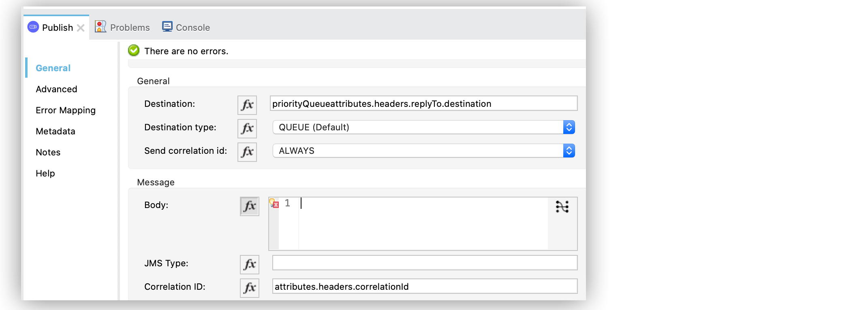Toggle expression mode for JMS Type
Viewport: 868px width, 310px height.
[x=249, y=264]
